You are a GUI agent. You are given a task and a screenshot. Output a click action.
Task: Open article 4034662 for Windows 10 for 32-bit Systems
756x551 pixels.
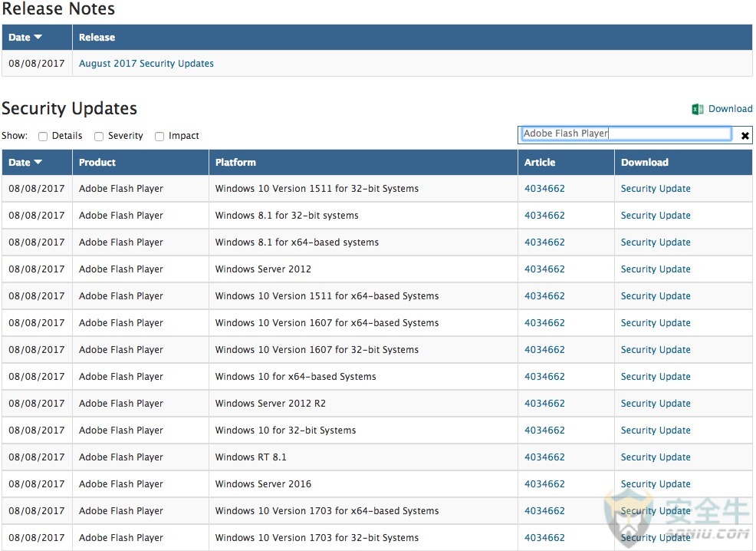pyautogui.click(x=544, y=431)
